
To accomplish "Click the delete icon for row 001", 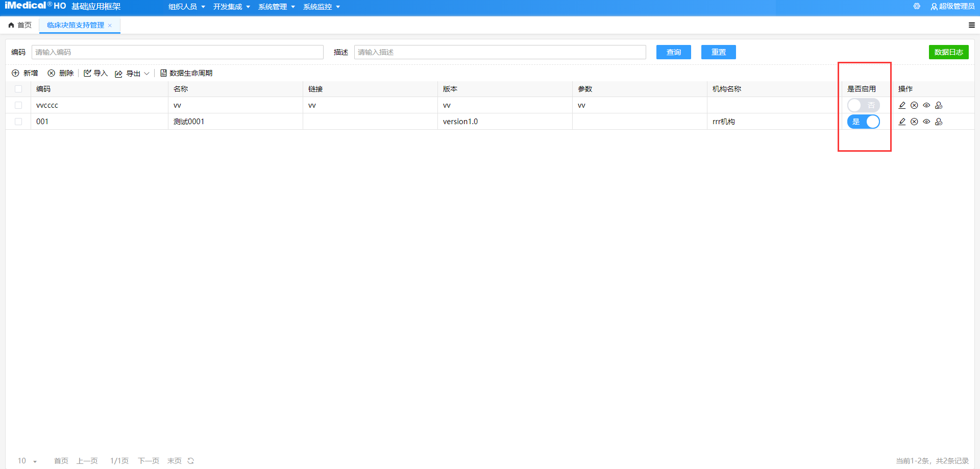I will [x=914, y=122].
